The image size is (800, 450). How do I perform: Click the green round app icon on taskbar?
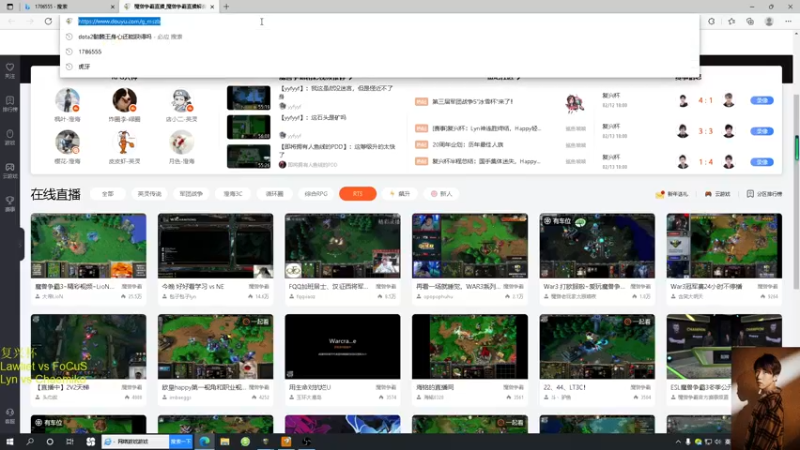245,442
